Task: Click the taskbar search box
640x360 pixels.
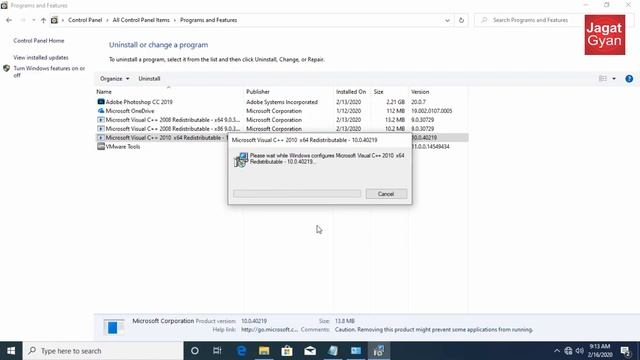Action: pyautogui.click(x=103, y=351)
